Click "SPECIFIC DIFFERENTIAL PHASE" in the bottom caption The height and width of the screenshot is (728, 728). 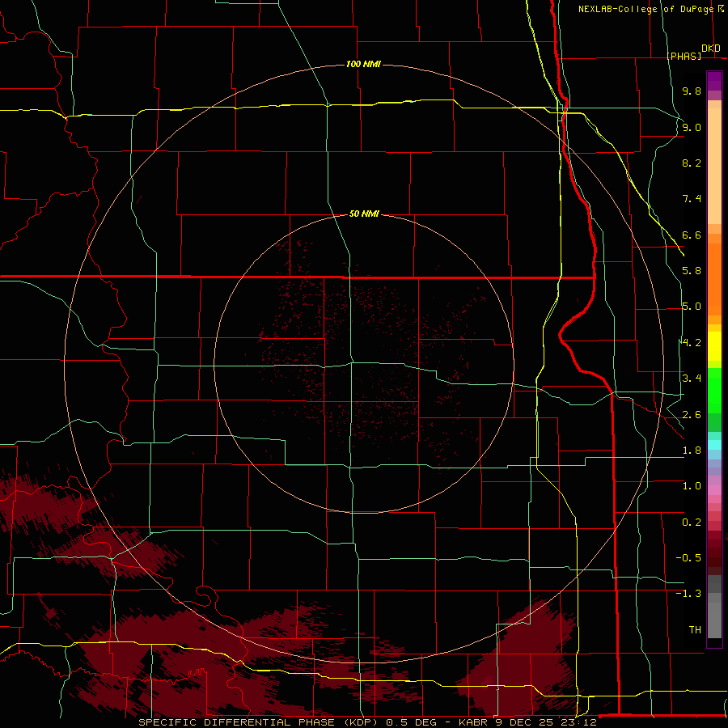pyautogui.click(x=236, y=722)
